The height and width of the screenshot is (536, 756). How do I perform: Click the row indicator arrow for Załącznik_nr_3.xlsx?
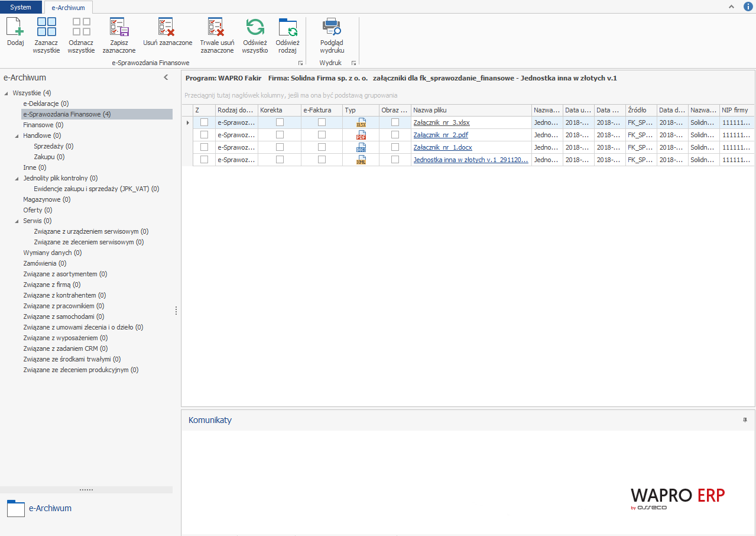point(188,122)
